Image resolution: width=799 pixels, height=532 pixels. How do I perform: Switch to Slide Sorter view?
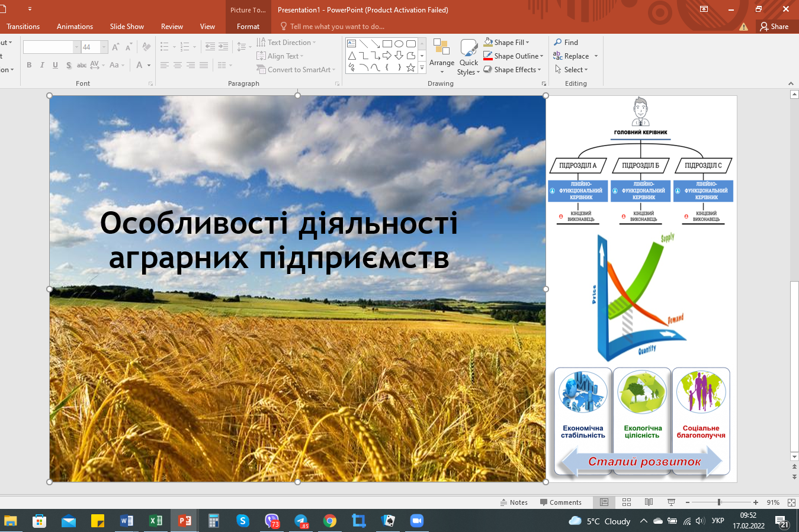(627, 502)
